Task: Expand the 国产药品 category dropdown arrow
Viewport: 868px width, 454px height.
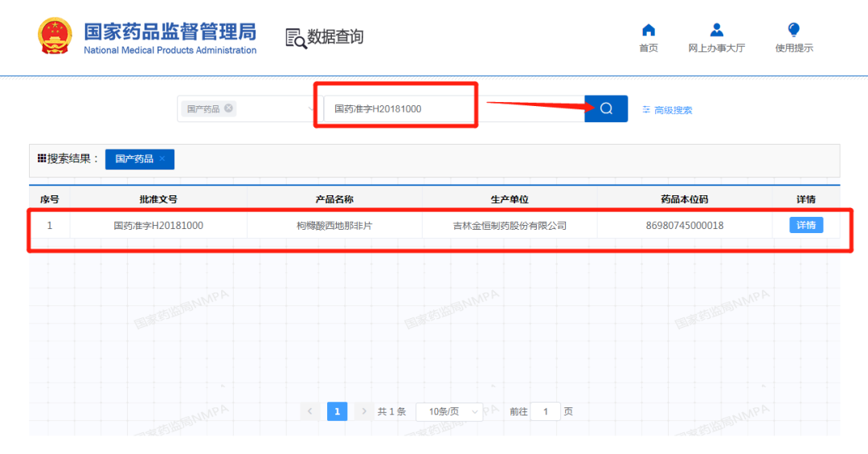Action: pos(311,108)
